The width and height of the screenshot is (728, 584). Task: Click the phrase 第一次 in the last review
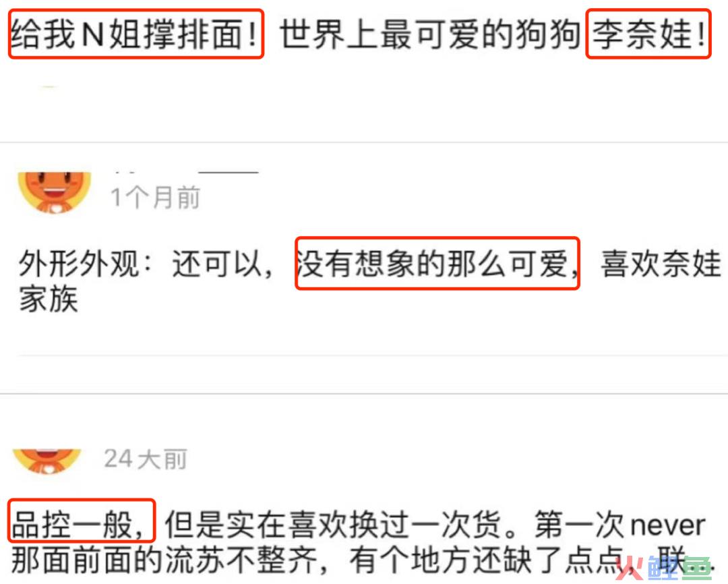coord(580,525)
